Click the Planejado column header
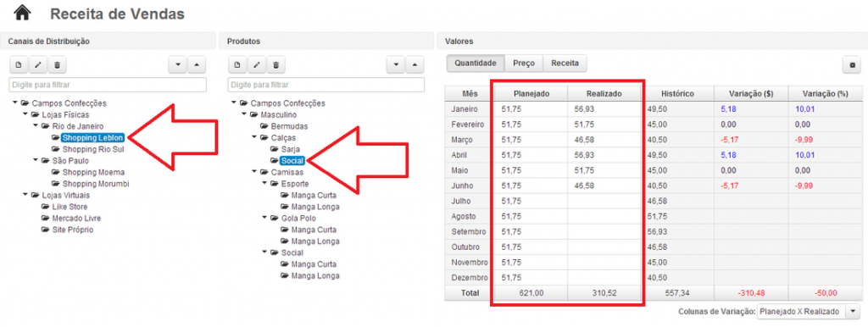868x327 pixels. tap(531, 94)
